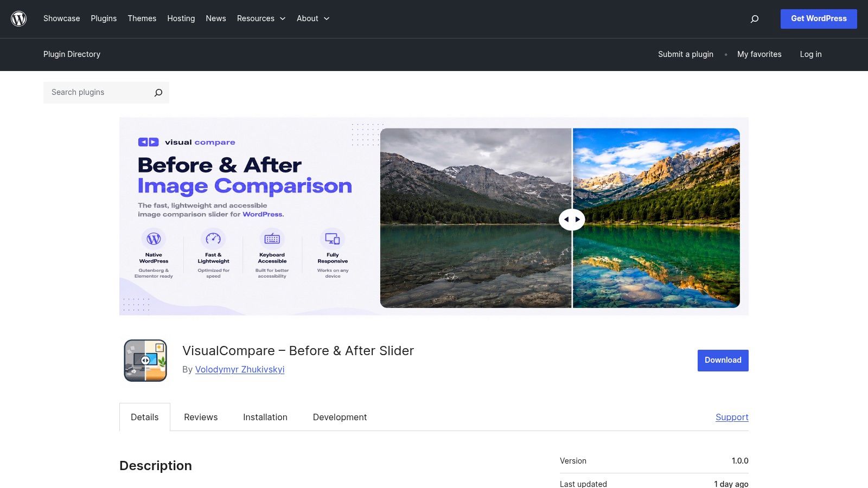Expand the Resources dropdown menu
The width and height of the screenshot is (868, 488).
point(261,18)
